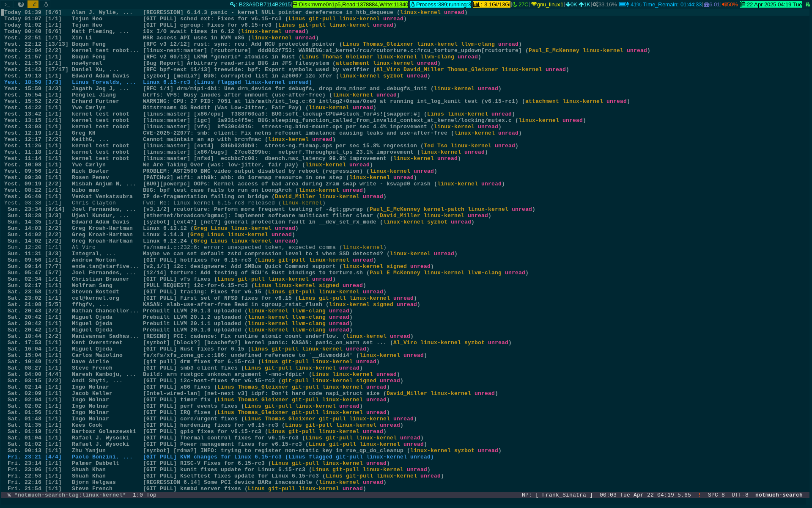This screenshot has width=812, height=508.
Task: Select the highlighted Emacs workspace icon
Action: point(33,4)
